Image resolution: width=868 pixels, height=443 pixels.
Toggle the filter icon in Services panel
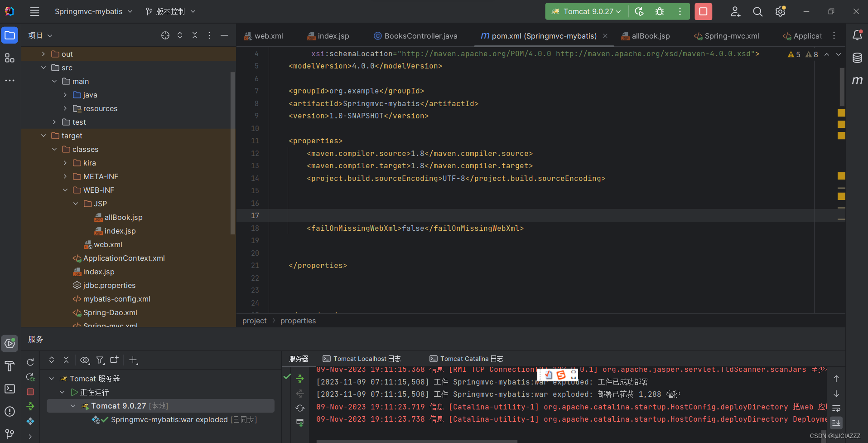(100, 360)
